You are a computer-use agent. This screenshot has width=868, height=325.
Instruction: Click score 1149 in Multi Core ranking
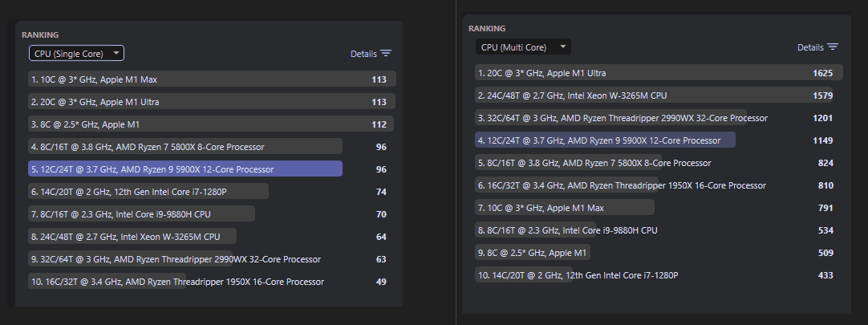[x=822, y=140]
